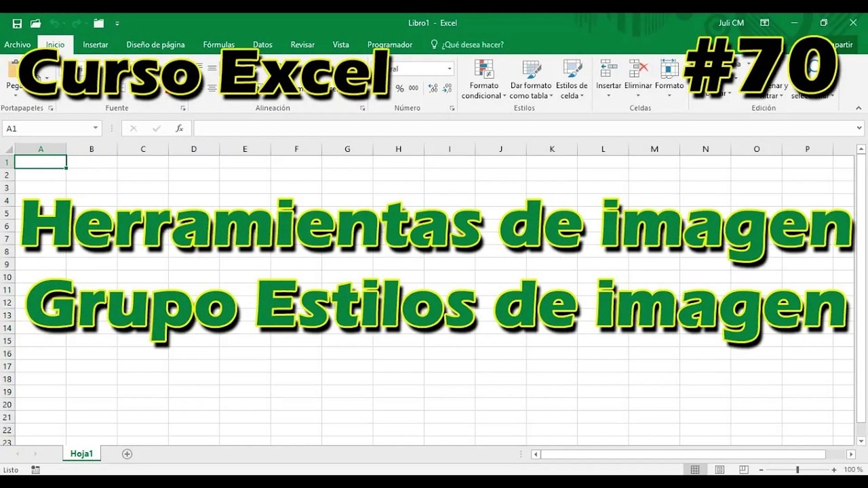This screenshot has width=868, height=488.
Task: Open Estilos de celda gallery
Action: [572, 80]
